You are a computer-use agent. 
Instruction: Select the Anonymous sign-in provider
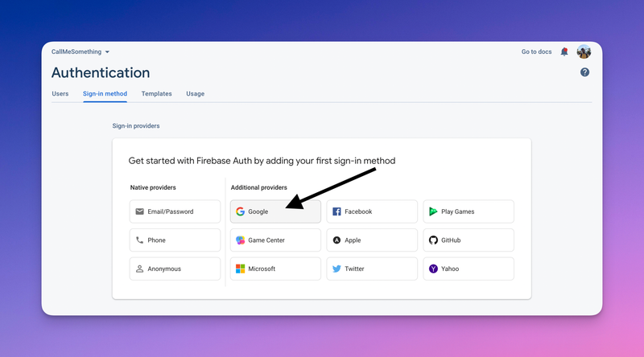(x=175, y=269)
